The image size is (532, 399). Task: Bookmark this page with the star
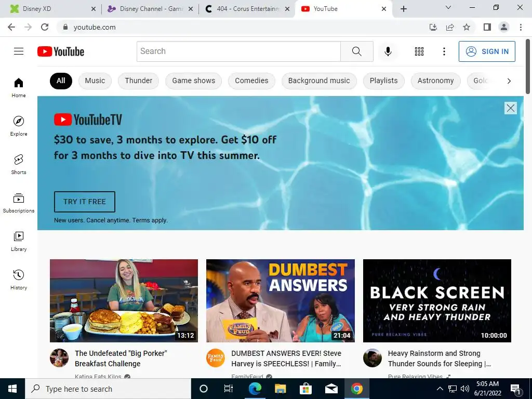(x=467, y=27)
